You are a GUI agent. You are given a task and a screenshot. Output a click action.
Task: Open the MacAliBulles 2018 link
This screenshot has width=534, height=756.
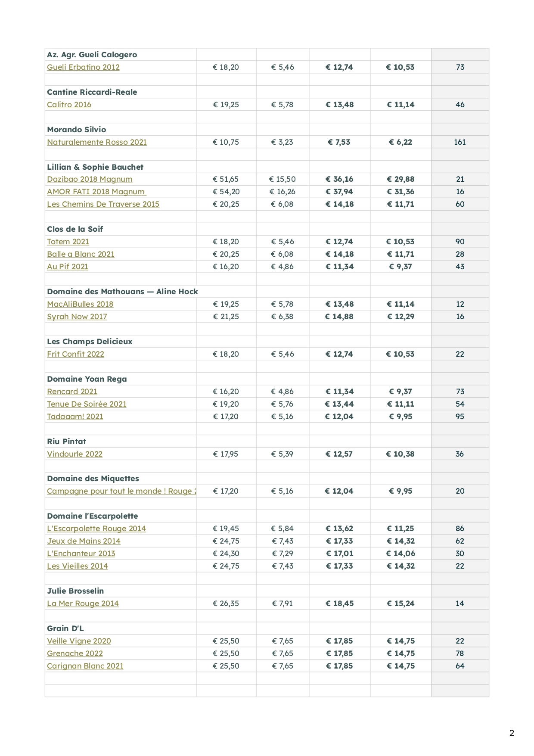click(80, 304)
